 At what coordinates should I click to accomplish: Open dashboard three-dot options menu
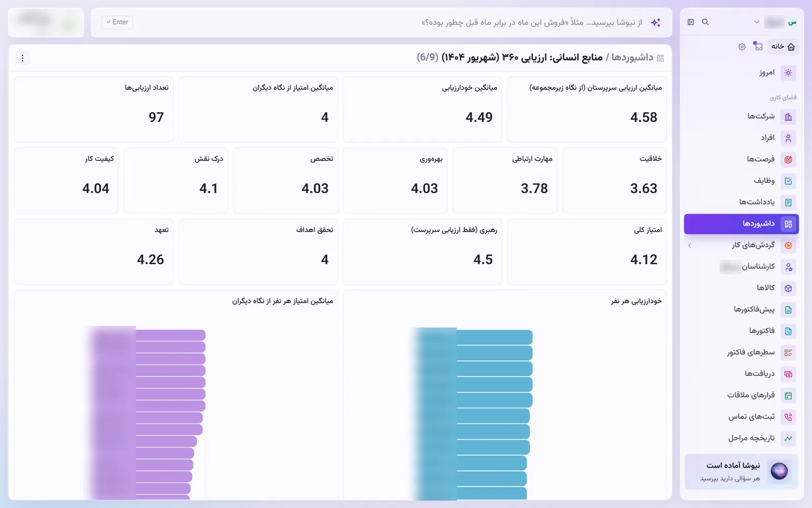point(22,58)
